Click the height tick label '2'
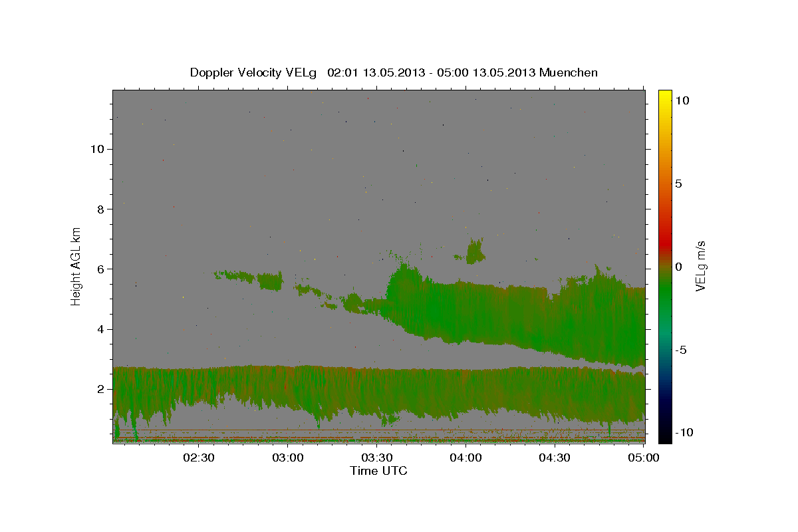The image size is (798, 532). 100,389
